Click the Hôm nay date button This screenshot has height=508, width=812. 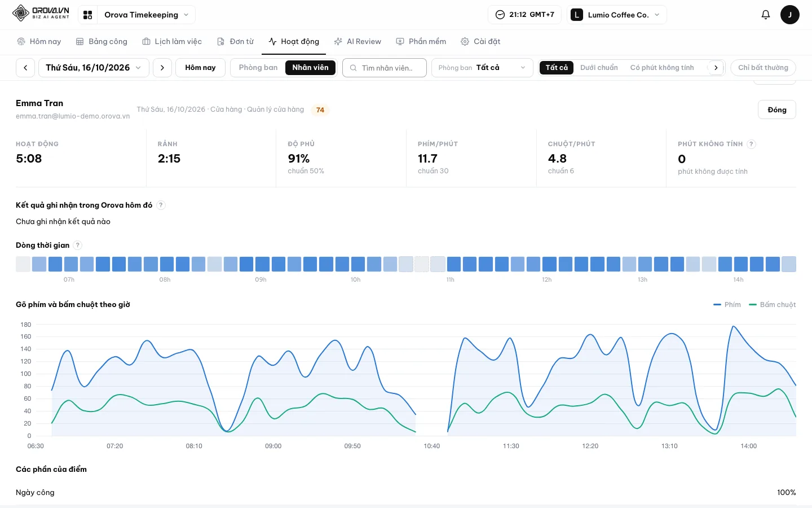(x=200, y=68)
